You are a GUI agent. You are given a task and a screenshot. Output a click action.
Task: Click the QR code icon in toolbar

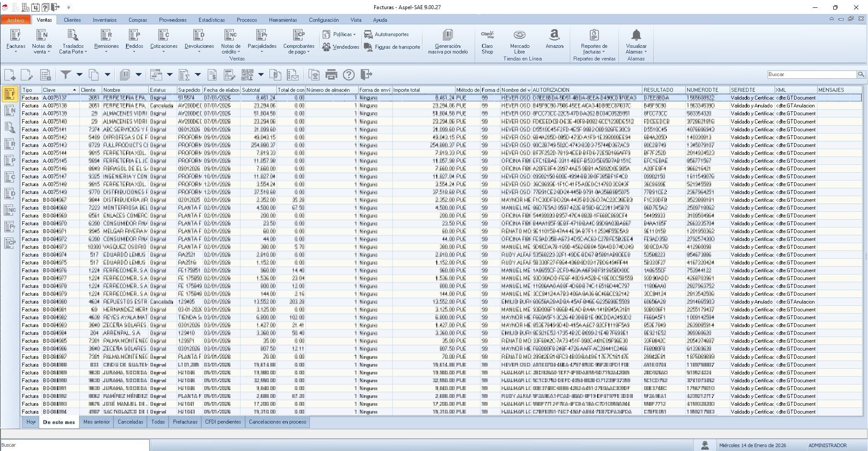pos(247,75)
